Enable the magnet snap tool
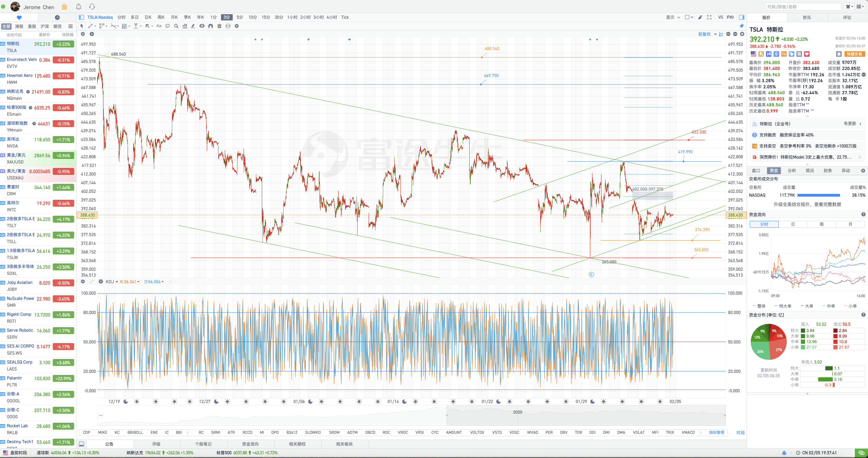 pyautogui.click(x=211, y=26)
